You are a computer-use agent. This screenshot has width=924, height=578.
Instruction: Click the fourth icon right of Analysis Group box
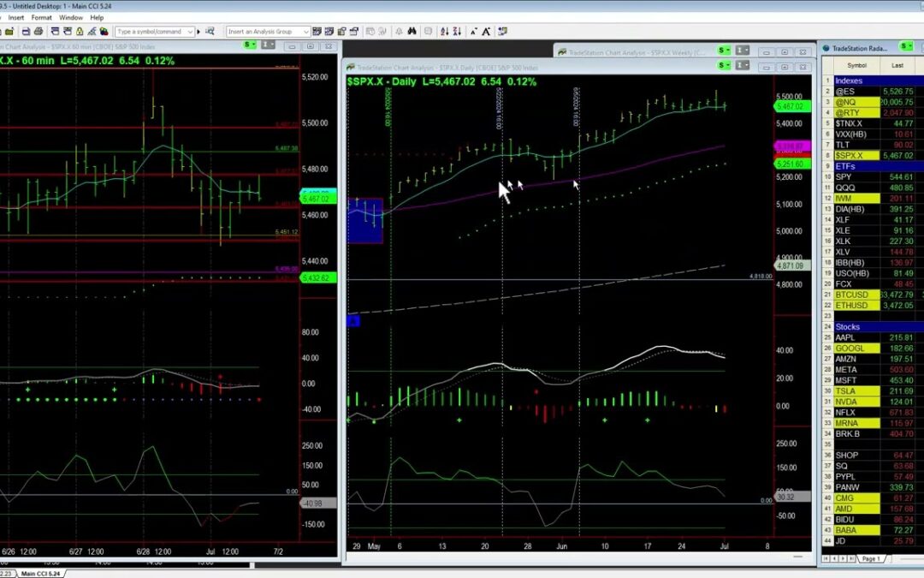click(354, 32)
